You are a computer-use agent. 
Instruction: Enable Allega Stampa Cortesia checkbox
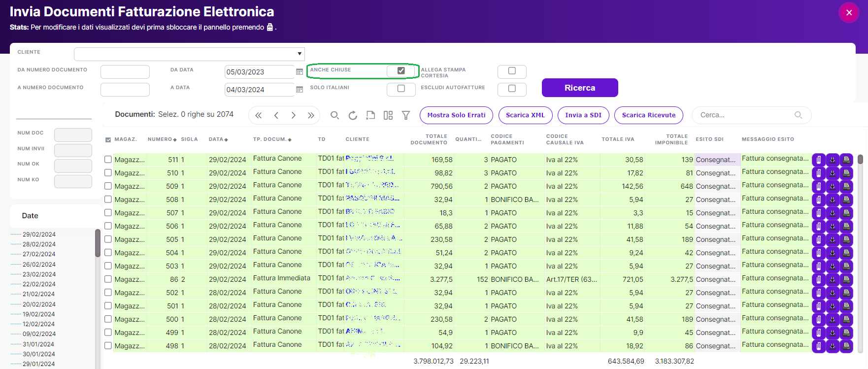click(x=512, y=71)
